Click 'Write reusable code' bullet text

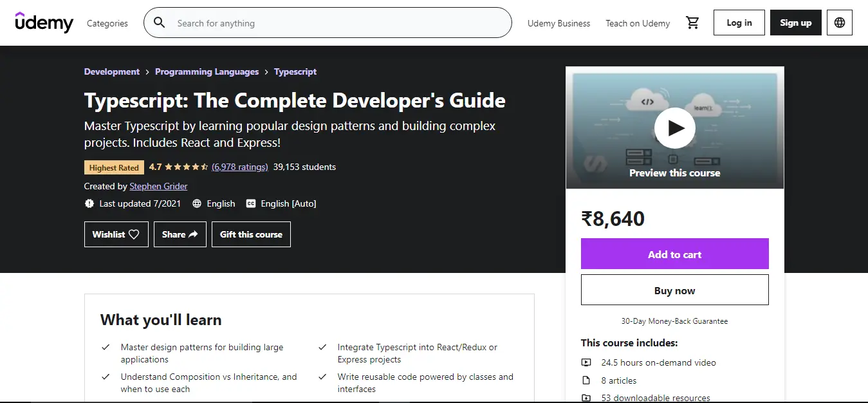click(425, 383)
